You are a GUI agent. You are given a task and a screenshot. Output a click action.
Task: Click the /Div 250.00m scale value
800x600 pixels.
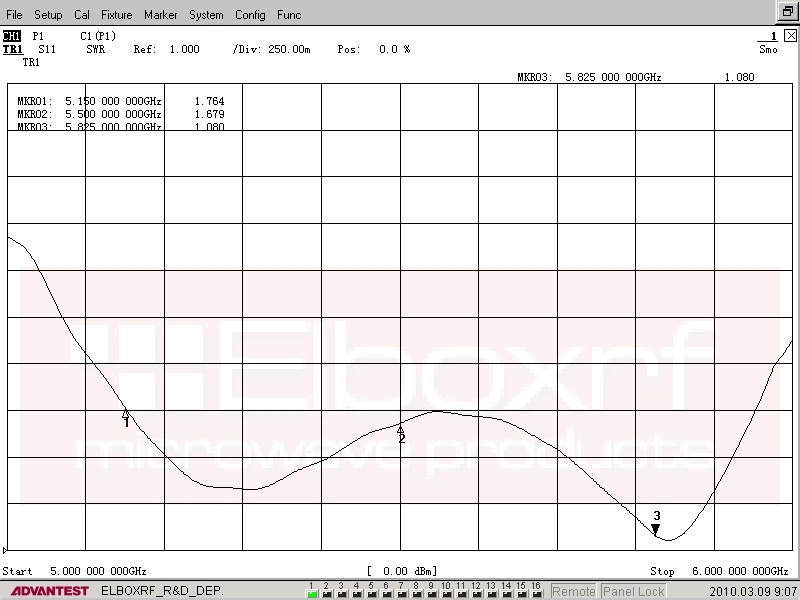pyautogui.click(x=291, y=49)
